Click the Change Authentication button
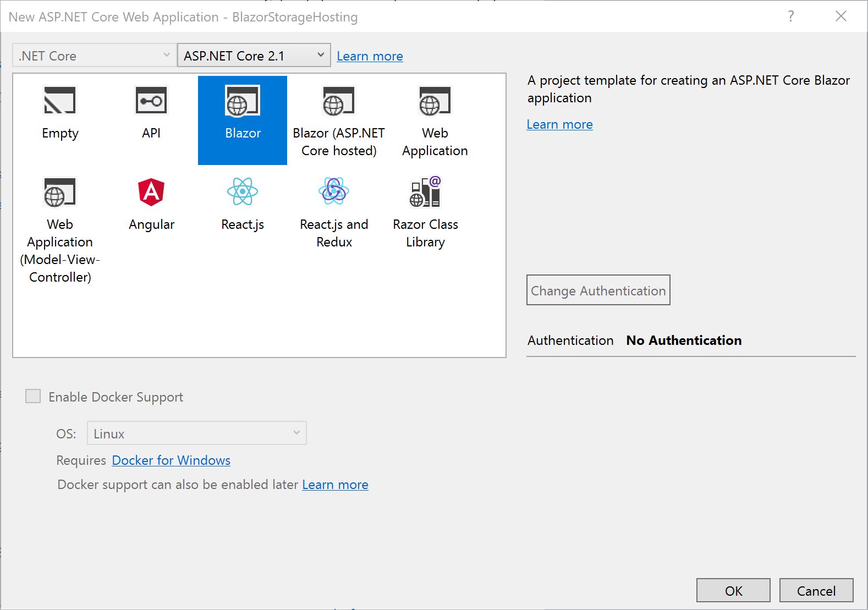 coord(598,290)
